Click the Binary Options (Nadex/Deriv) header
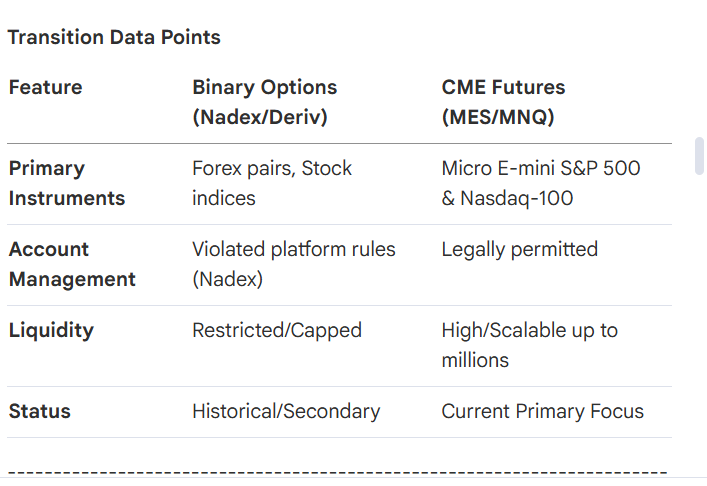 (x=265, y=102)
